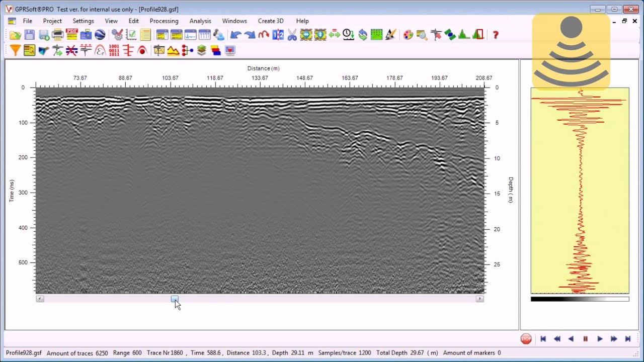Click the Google Earth globe icon

coord(100,35)
